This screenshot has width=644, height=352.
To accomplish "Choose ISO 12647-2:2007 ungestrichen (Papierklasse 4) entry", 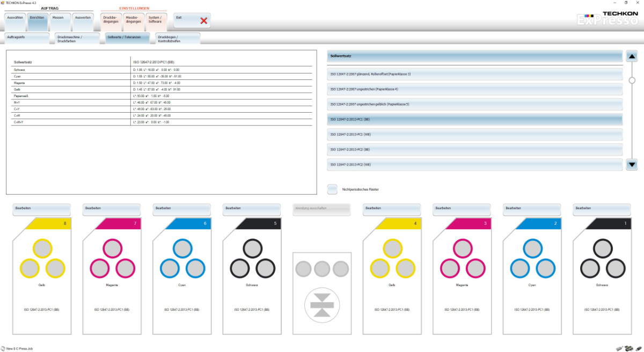I will click(x=474, y=89).
